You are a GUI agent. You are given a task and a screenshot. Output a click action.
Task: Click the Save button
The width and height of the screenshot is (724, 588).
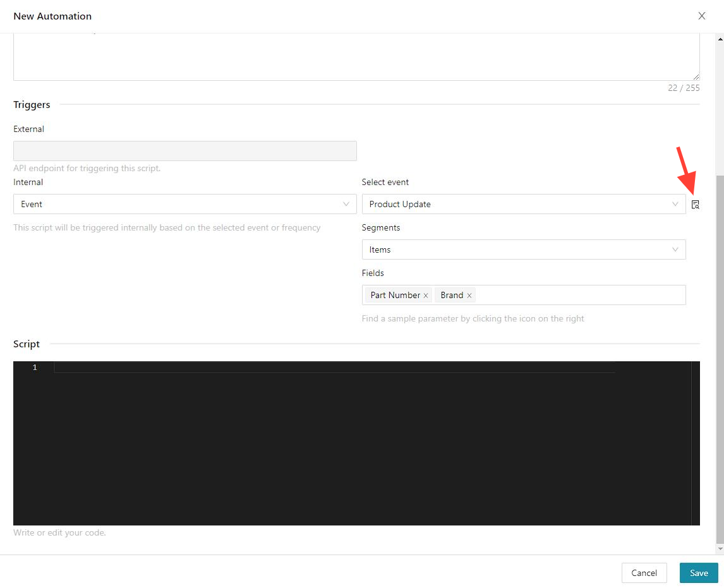point(699,573)
